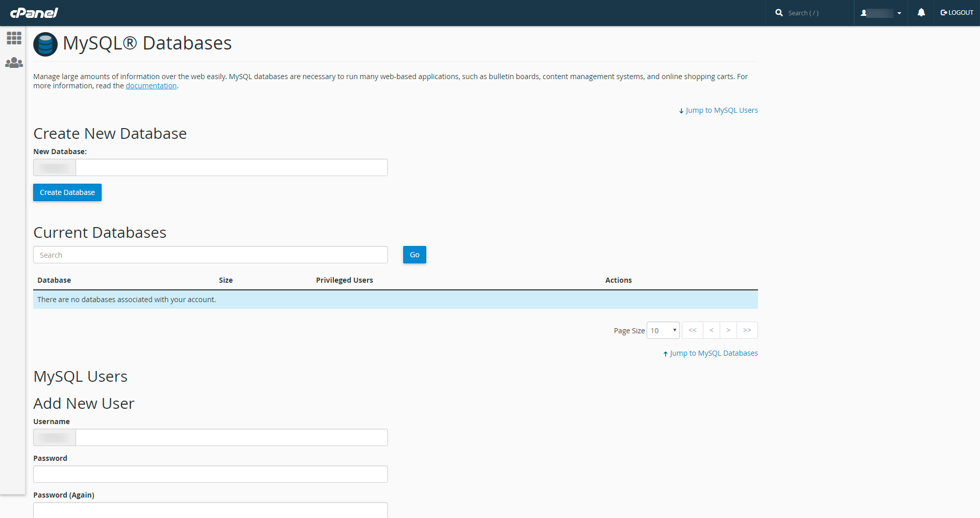Click the Password (Again) input field
This screenshot has height=518, width=980.
click(x=210, y=510)
